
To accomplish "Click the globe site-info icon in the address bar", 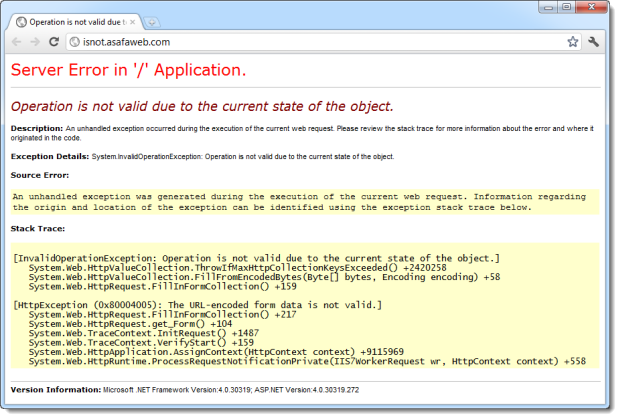I will point(74,42).
